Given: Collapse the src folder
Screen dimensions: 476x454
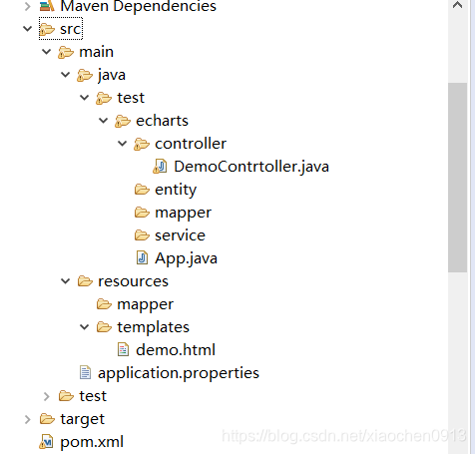Looking at the screenshot, I should pos(27,29).
